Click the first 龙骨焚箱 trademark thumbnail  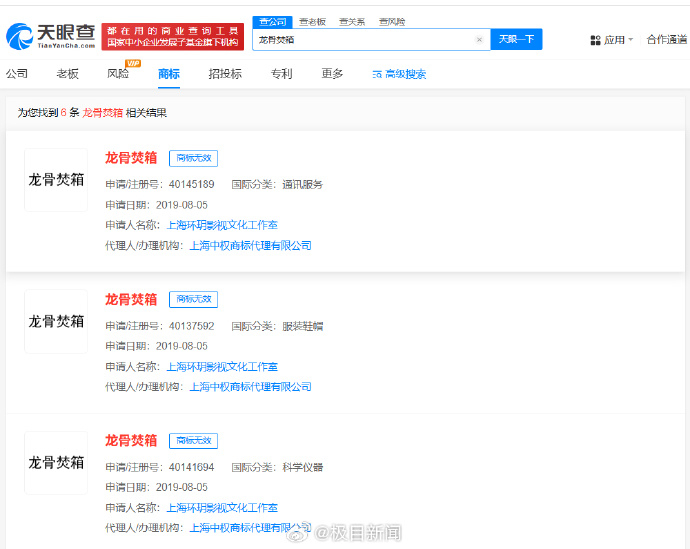56,180
